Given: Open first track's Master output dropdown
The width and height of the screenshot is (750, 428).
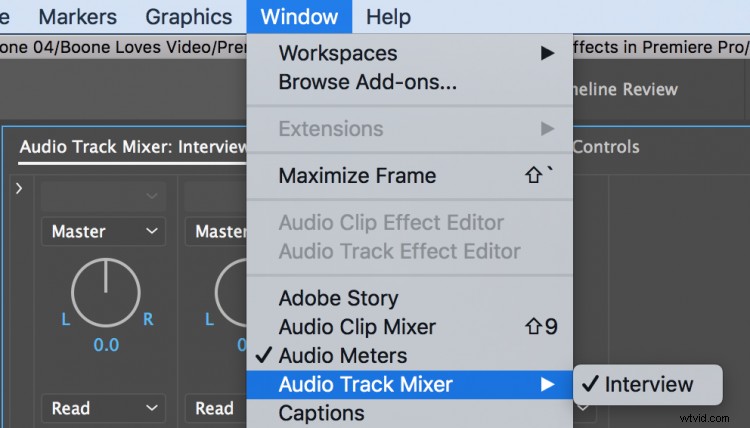Looking at the screenshot, I should point(104,231).
